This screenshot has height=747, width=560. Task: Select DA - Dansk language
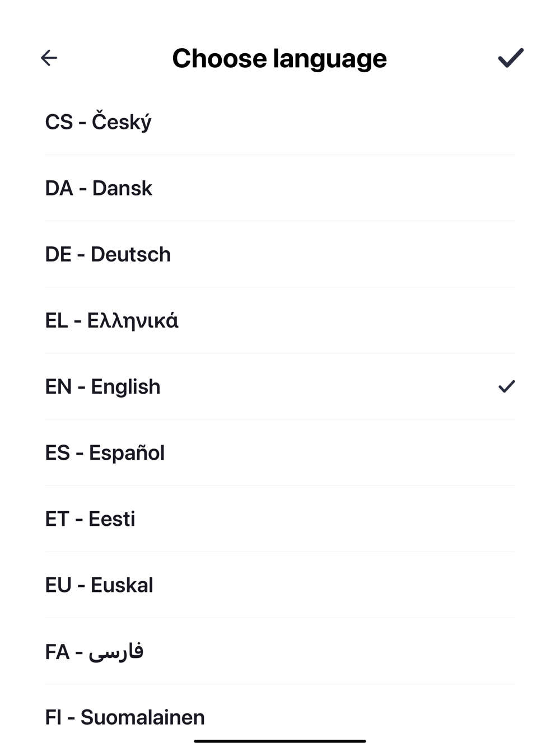[x=280, y=188]
